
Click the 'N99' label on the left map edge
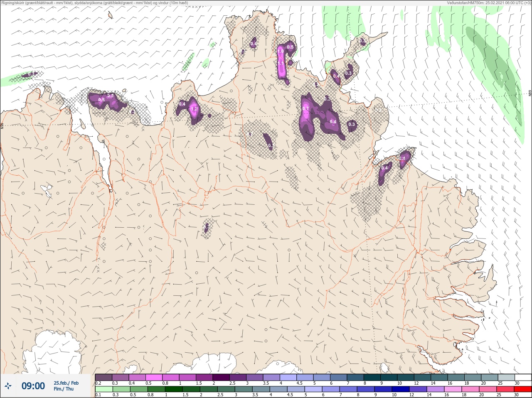tap(2, 125)
